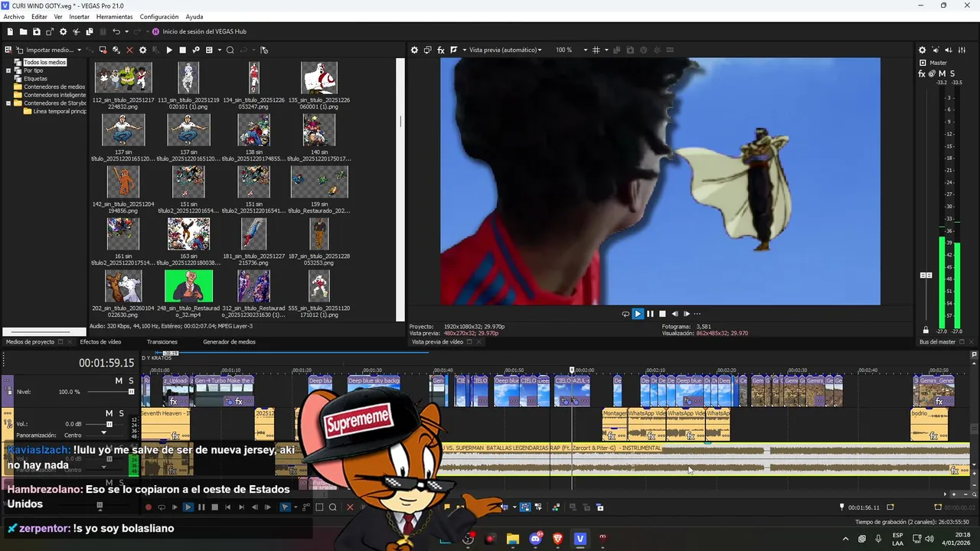Image resolution: width=980 pixels, height=551 pixels.
Task: Click the search media magnifier icon
Action: (230, 50)
